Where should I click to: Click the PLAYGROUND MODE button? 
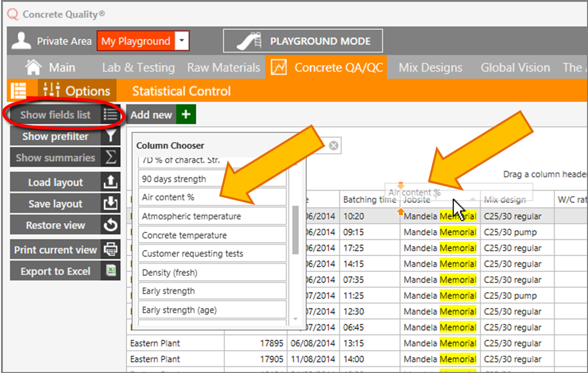(303, 41)
